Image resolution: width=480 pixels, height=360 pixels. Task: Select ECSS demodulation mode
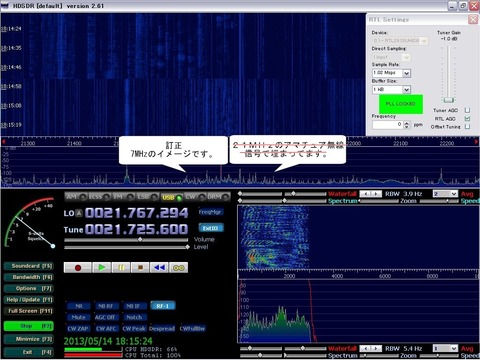click(x=99, y=197)
